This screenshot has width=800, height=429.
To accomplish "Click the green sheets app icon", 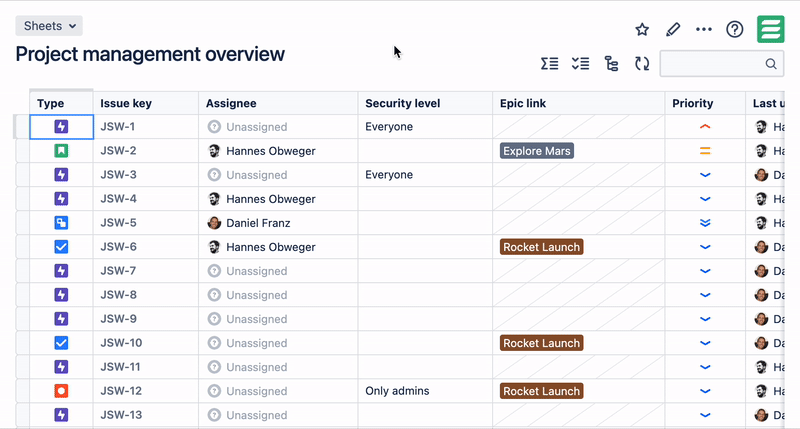I will (x=770, y=29).
